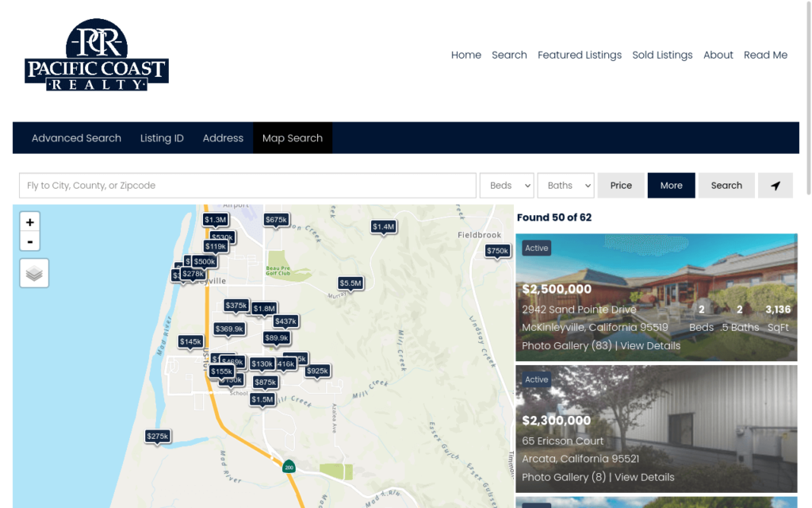Click the Pacific Coast Realty logo
812x508 pixels.
(x=97, y=55)
